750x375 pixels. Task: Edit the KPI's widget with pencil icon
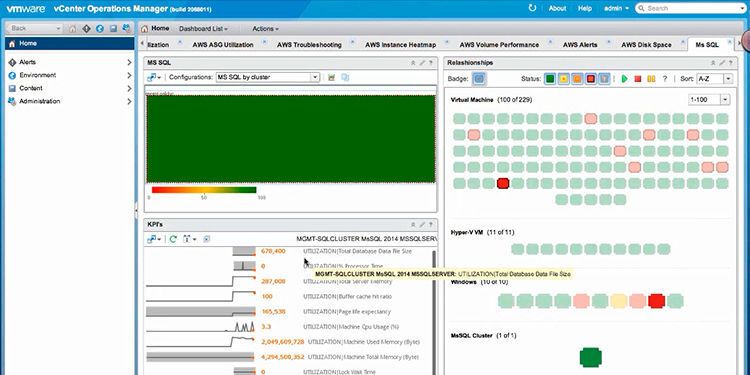pos(422,224)
